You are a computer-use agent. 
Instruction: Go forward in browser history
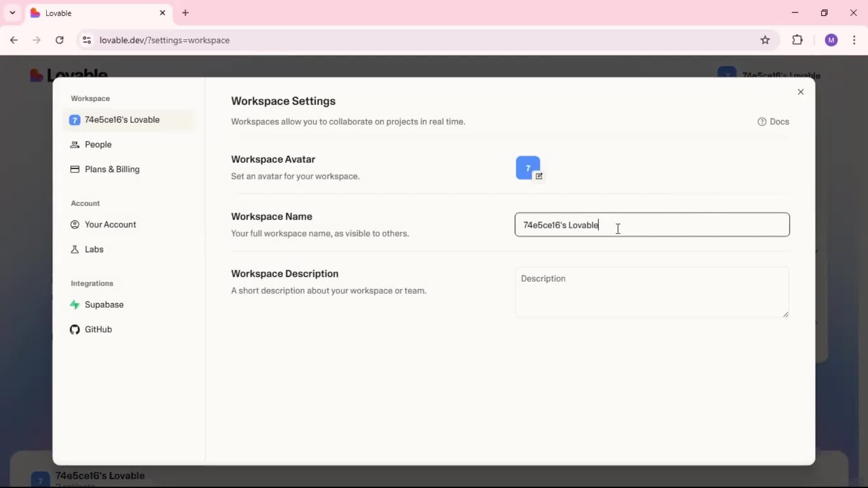click(37, 40)
